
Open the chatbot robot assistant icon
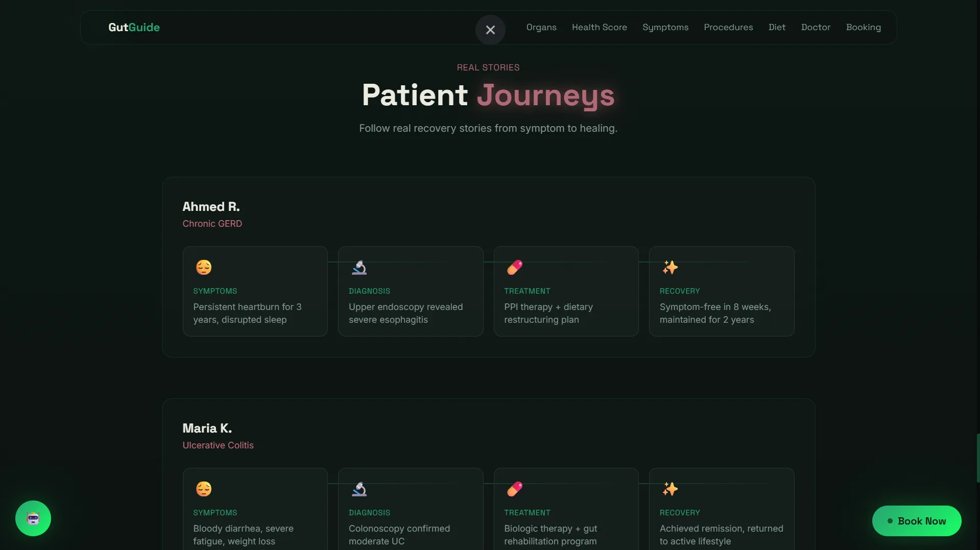pyautogui.click(x=33, y=518)
